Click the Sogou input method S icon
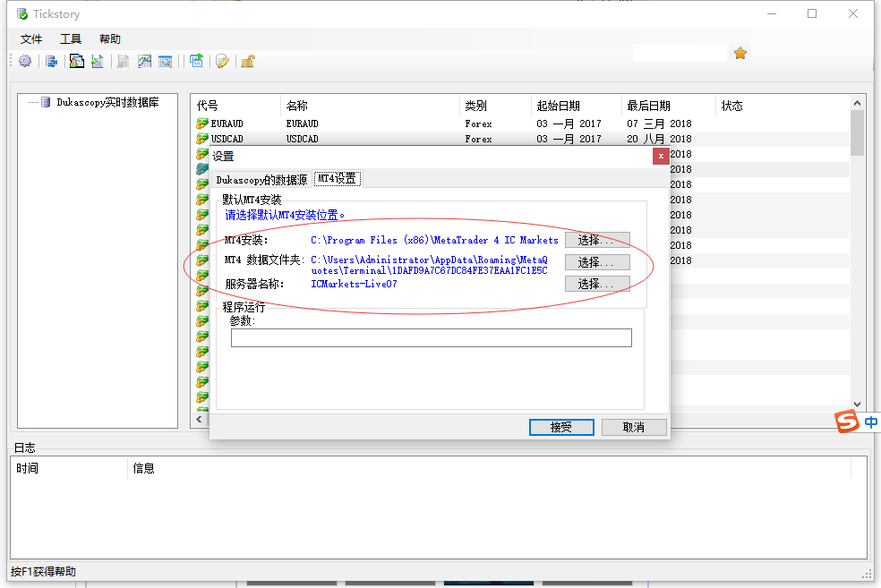 [847, 422]
